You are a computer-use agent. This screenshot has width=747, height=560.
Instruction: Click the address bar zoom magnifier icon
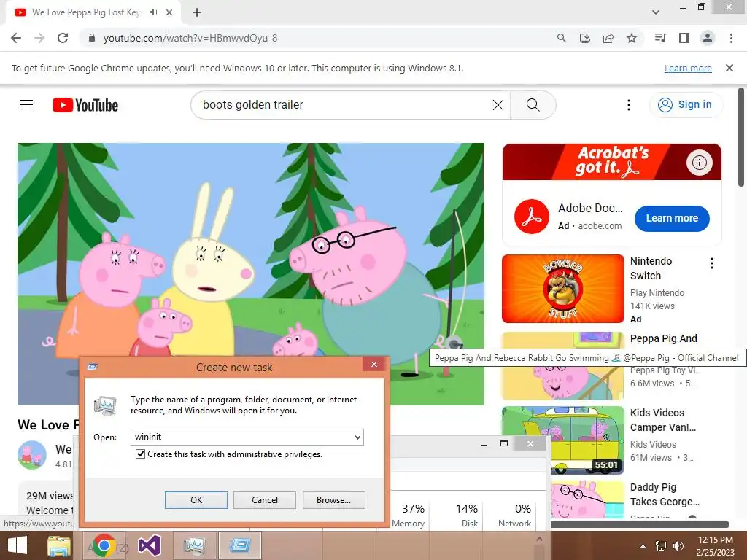562,38
